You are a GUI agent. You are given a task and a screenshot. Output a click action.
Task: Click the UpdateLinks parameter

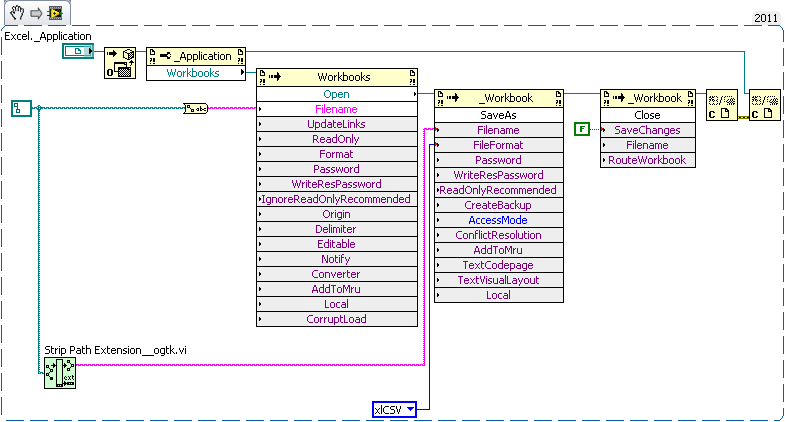pos(337,124)
